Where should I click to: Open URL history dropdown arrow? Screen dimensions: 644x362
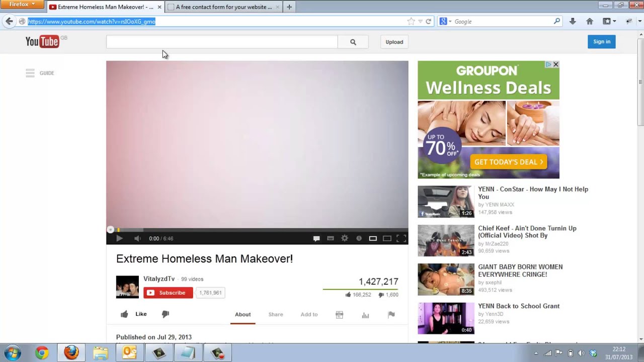pyautogui.click(x=420, y=22)
